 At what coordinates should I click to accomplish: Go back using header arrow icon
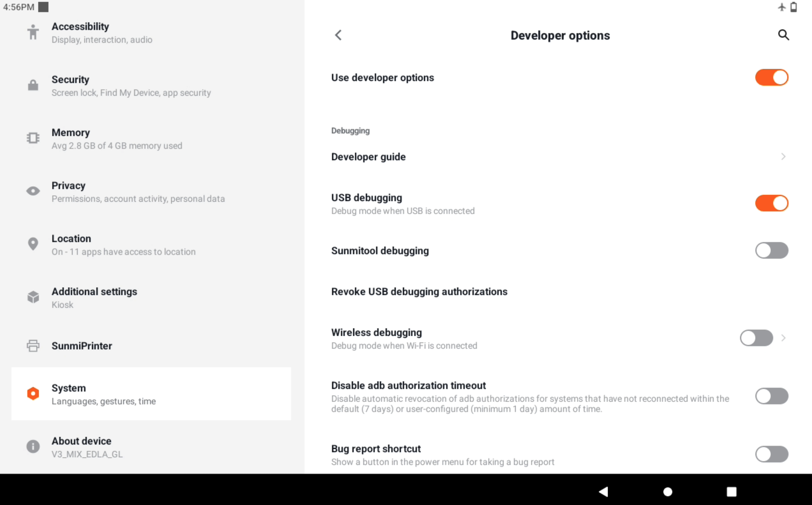[338, 35]
